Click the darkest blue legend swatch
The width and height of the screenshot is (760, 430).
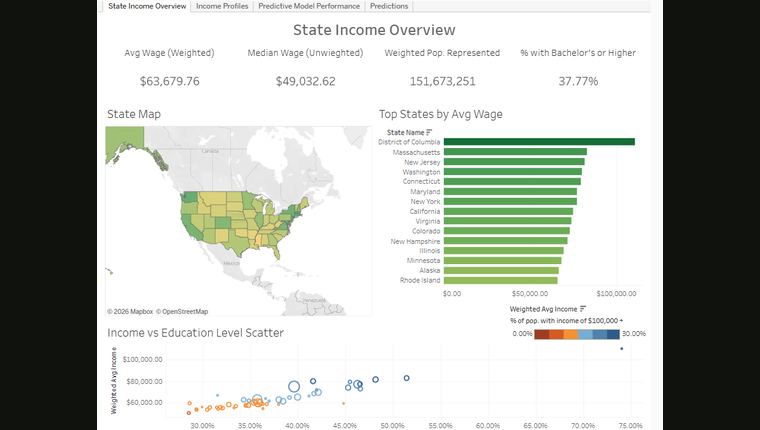[613, 334]
